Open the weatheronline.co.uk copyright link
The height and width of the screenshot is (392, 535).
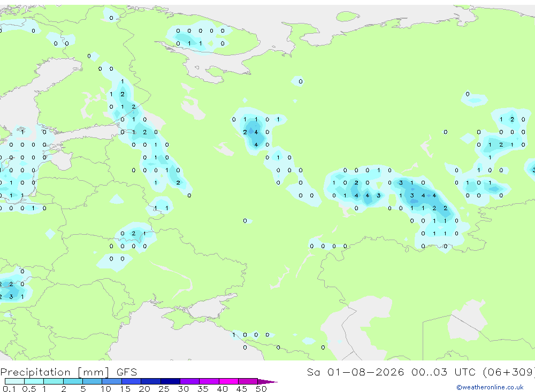click(x=490, y=387)
